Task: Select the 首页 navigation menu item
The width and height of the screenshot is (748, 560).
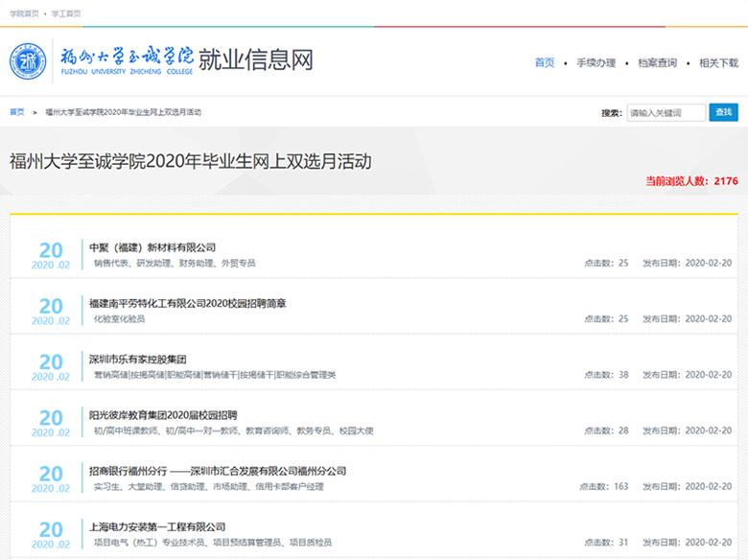Action: 544,63
